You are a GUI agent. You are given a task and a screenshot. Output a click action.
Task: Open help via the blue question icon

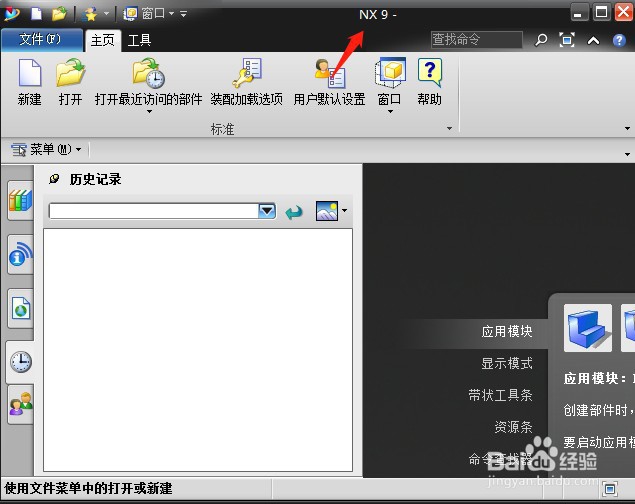[x=619, y=40]
